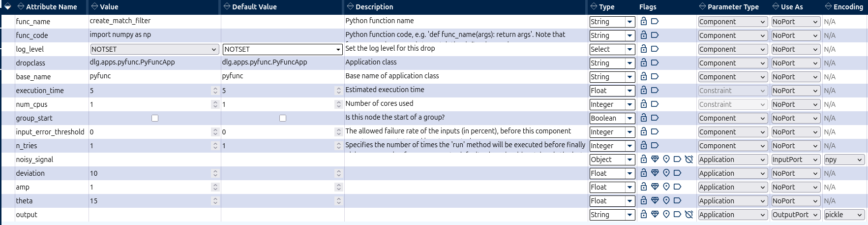Screen dimensions: 868x225
Task: Open the log_level Value NOTSET dropdown
Action: click(154, 49)
